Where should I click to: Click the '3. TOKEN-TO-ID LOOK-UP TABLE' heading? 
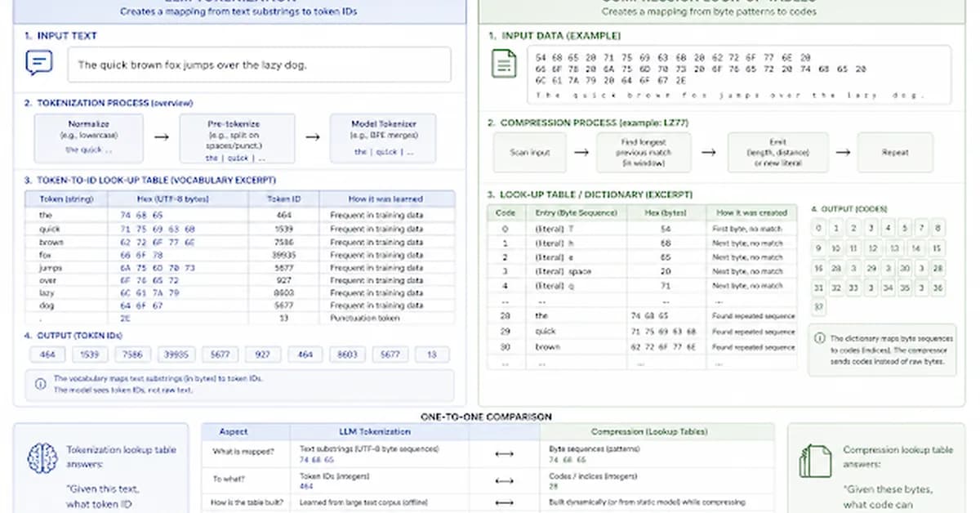click(x=149, y=180)
